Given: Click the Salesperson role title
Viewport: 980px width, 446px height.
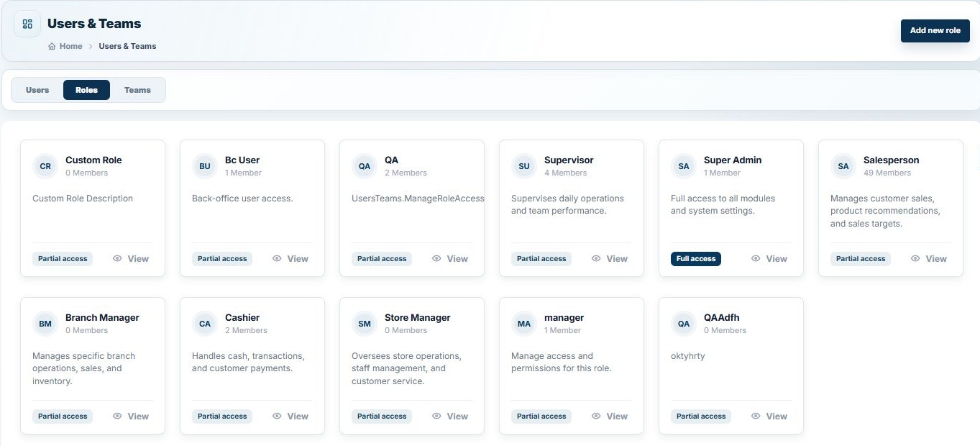Looking at the screenshot, I should click(892, 160).
